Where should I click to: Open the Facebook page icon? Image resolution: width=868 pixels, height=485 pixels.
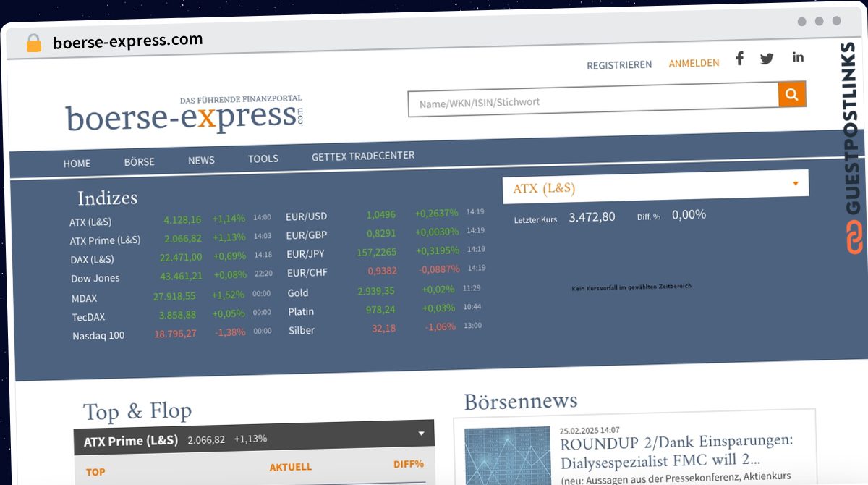[x=739, y=59]
